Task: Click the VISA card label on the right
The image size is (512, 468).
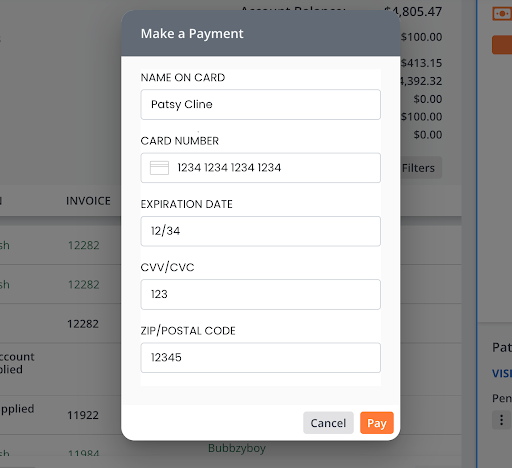Action: (x=502, y=373)
